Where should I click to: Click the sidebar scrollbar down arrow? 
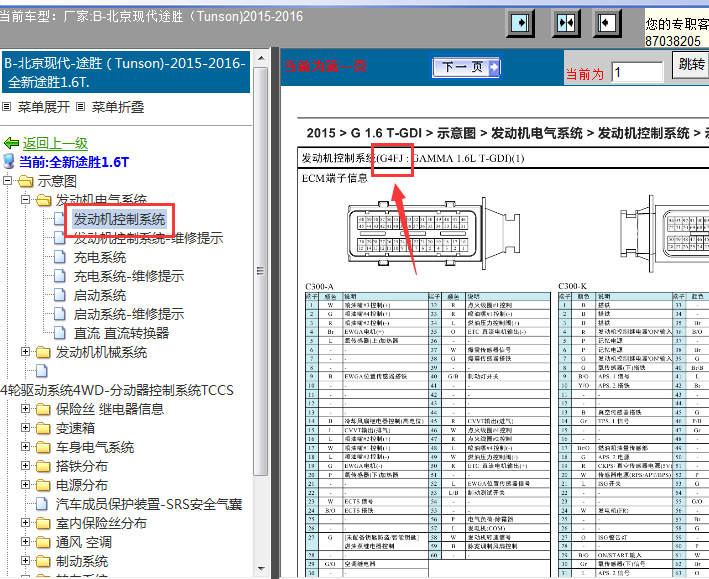pos(261,569)
